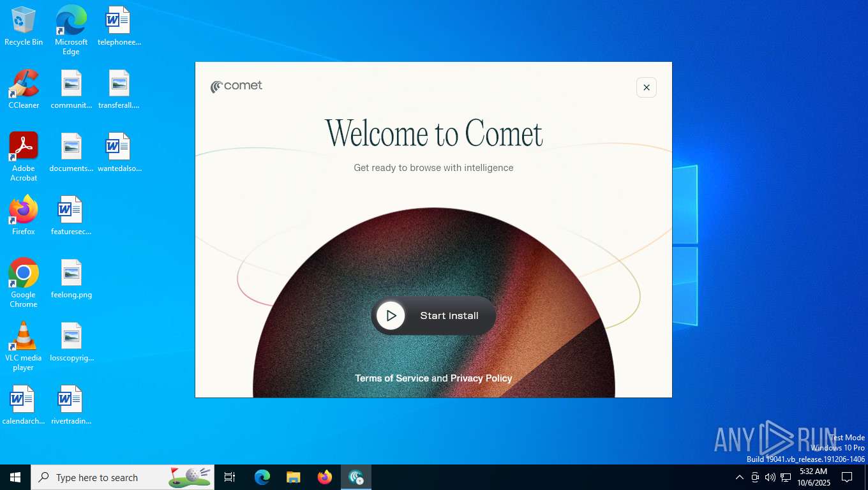Start the Comet install
This screenshot has width=868, height=490.
pos(433,315)
